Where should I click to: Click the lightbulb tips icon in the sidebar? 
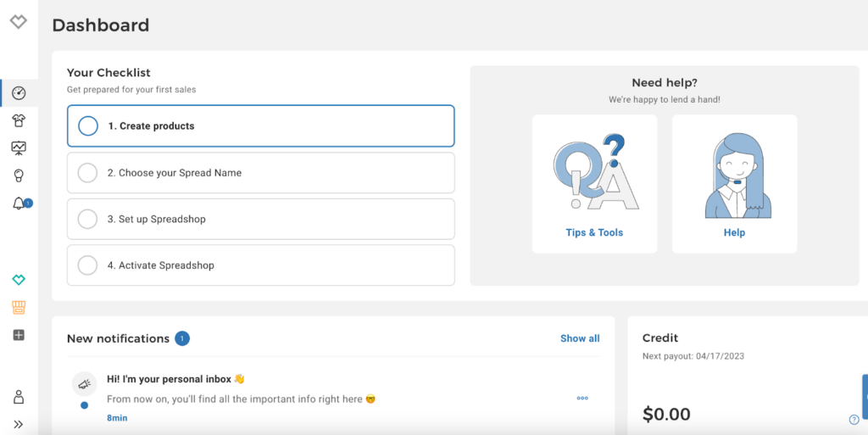click(x=19, y=176)
